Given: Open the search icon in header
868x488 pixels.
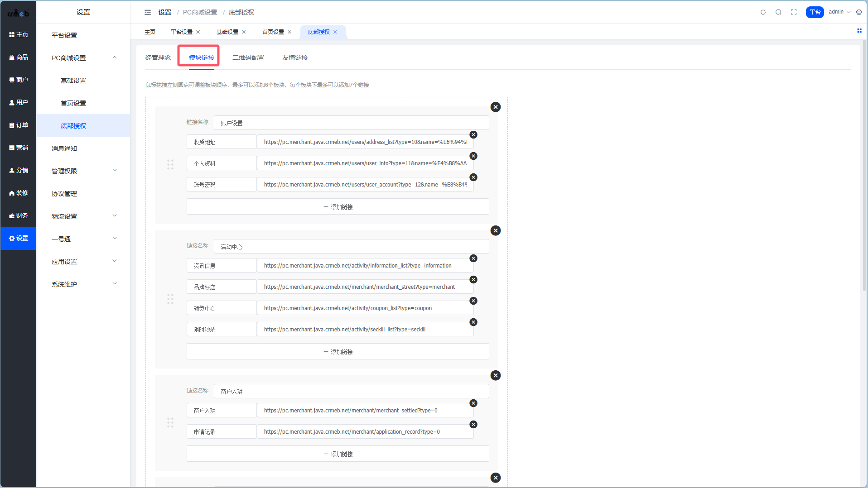Looking at the screenshot, I should click(778, 12).
